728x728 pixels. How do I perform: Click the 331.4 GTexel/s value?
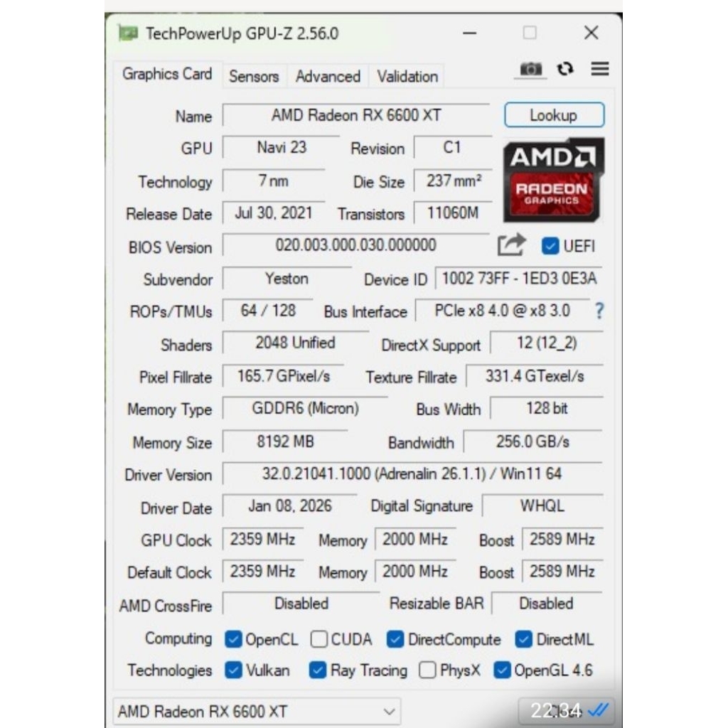pyautogui.click(x=535, y=375)
